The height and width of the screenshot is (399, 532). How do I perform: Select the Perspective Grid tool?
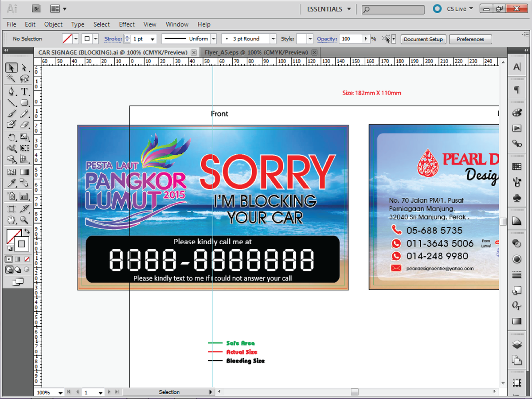coord(24,159)
